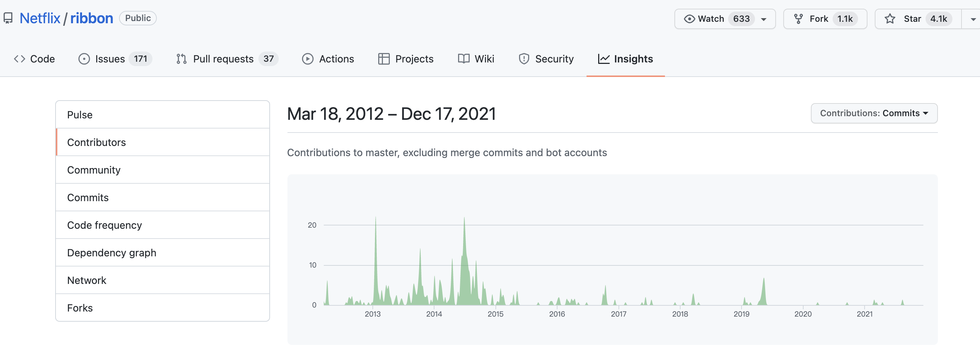Click the 633 watchers count
Screen dimensions: 980x358
[x=741, y=19]
